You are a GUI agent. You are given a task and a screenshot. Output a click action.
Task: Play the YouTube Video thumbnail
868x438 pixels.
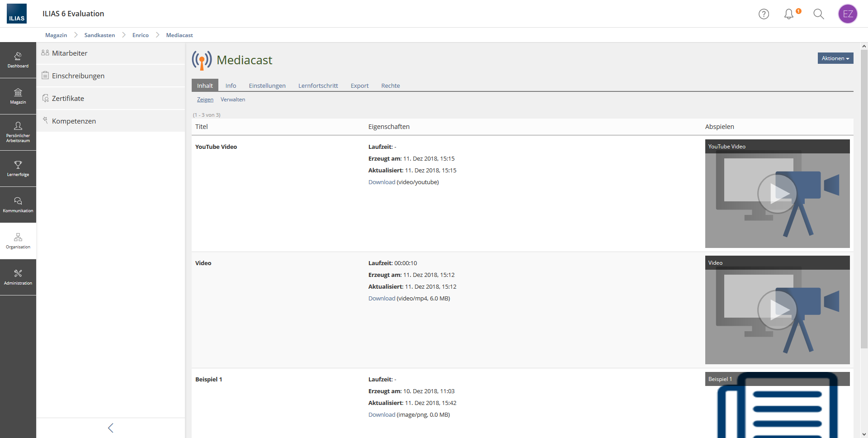tap(777, 194)
